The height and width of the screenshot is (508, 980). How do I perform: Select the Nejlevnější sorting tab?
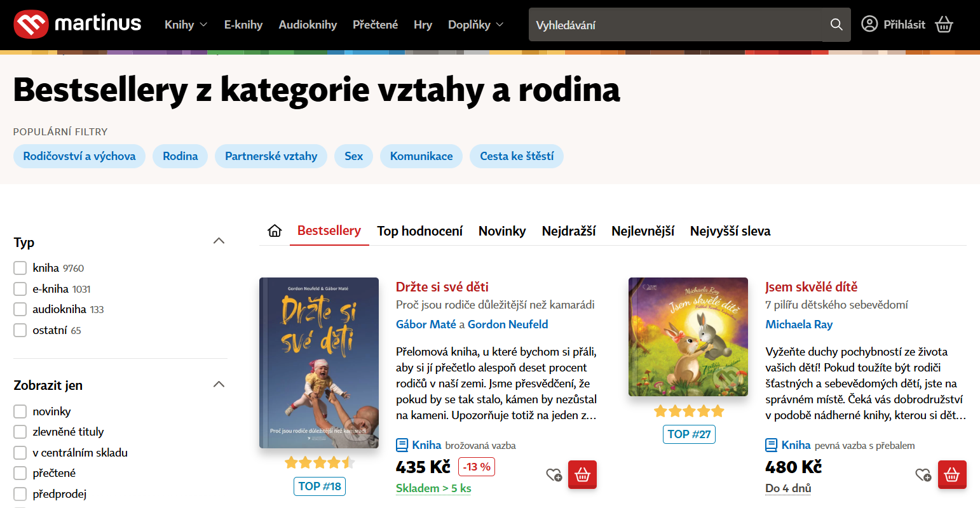(x=643, y=231)
